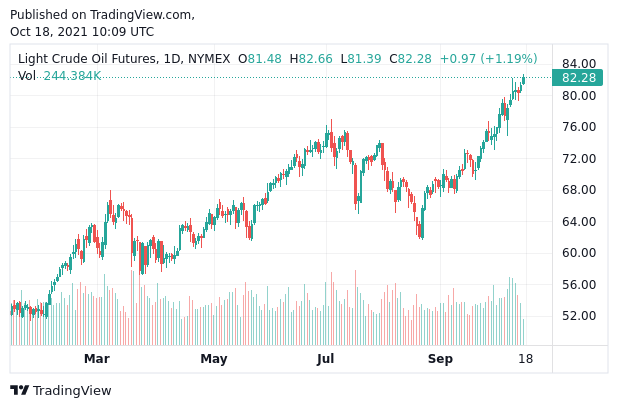Select the Sep label on time axis
The height and width of the screenshot is (408, 618).
(440, 359)
